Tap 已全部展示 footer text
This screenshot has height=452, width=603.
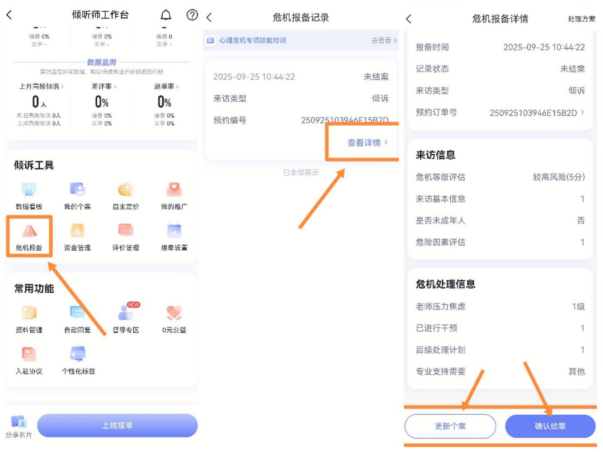(301, 172)
